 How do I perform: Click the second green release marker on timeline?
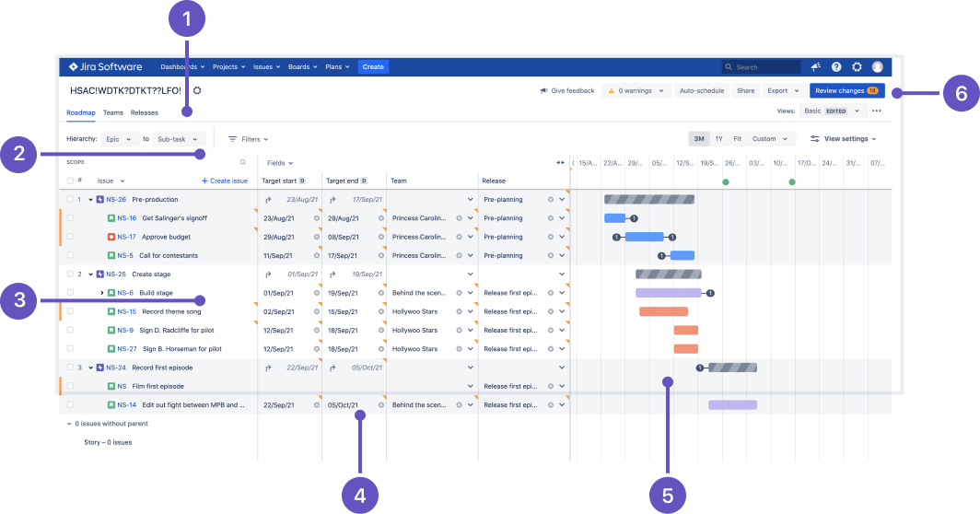[792, 182]
